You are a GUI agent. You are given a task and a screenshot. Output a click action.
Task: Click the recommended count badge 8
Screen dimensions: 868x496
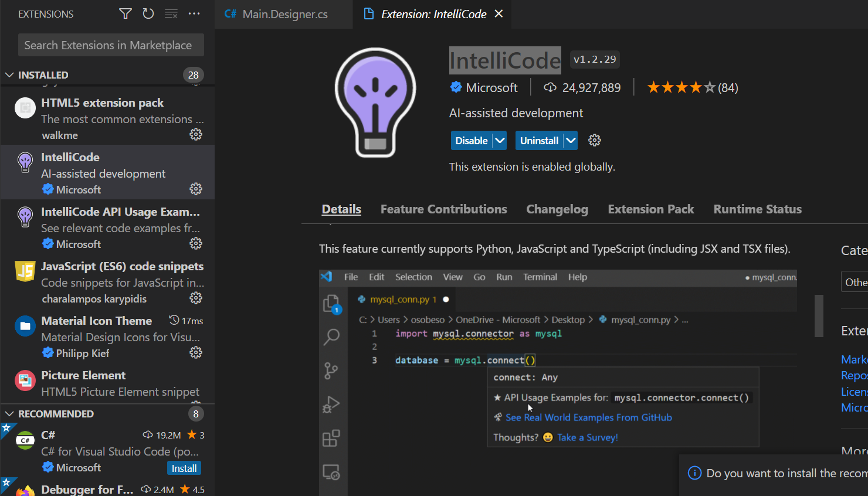tap(196, 414)
